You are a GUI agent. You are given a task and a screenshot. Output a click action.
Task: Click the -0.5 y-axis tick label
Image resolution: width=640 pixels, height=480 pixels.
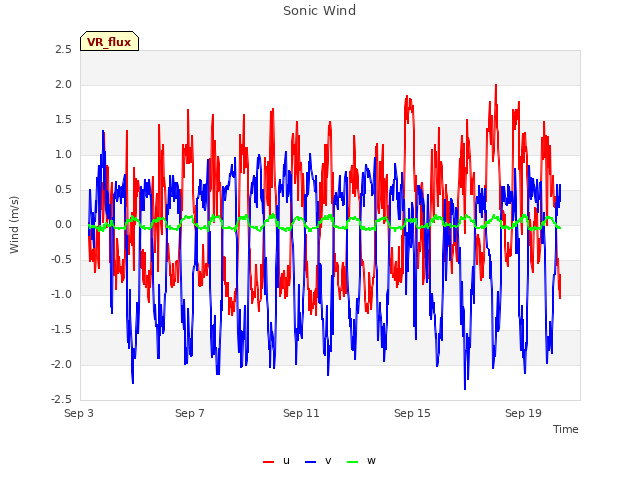(x=62, y=260)
